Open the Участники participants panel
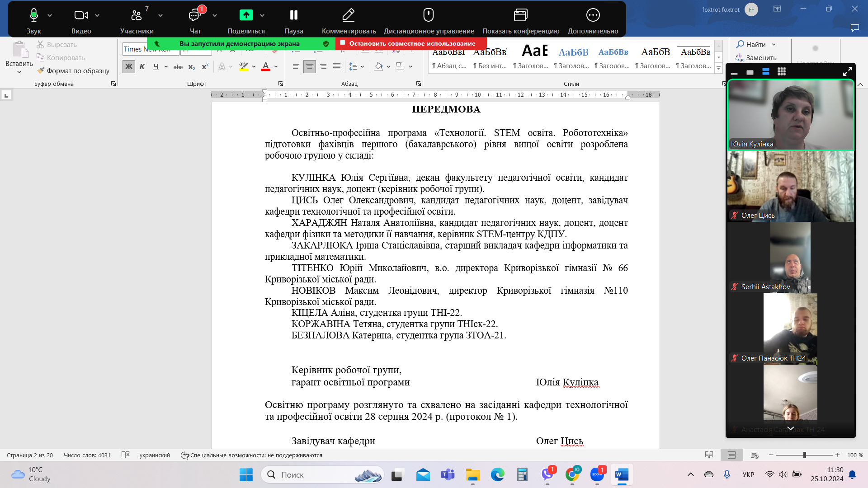 (x=137, y=20)
